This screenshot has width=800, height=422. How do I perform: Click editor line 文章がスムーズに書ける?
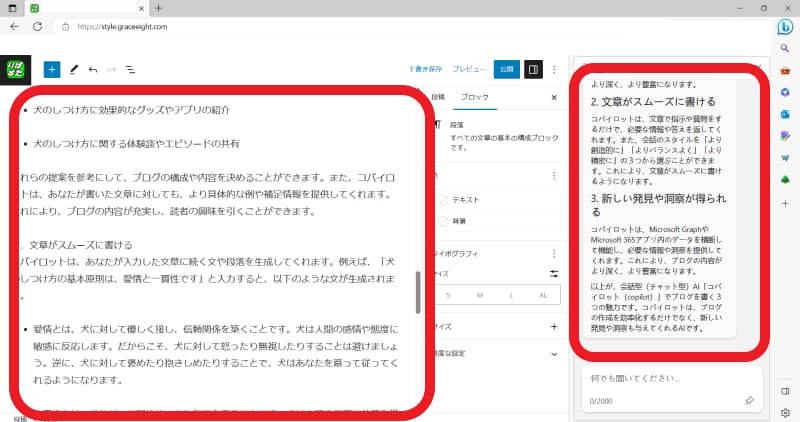coord(81,245)
